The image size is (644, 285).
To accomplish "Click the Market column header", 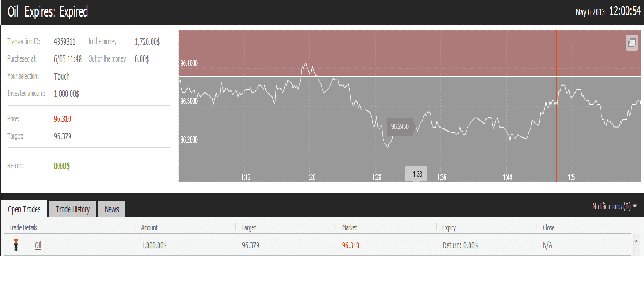I will point(349,228).
